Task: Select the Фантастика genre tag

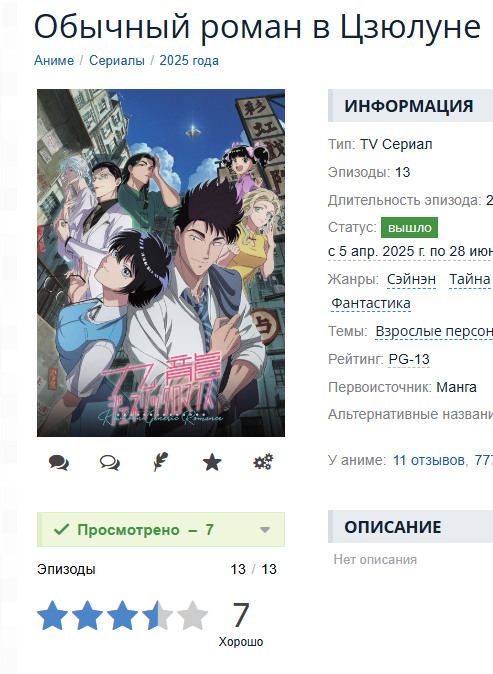Action: [371, 303]
